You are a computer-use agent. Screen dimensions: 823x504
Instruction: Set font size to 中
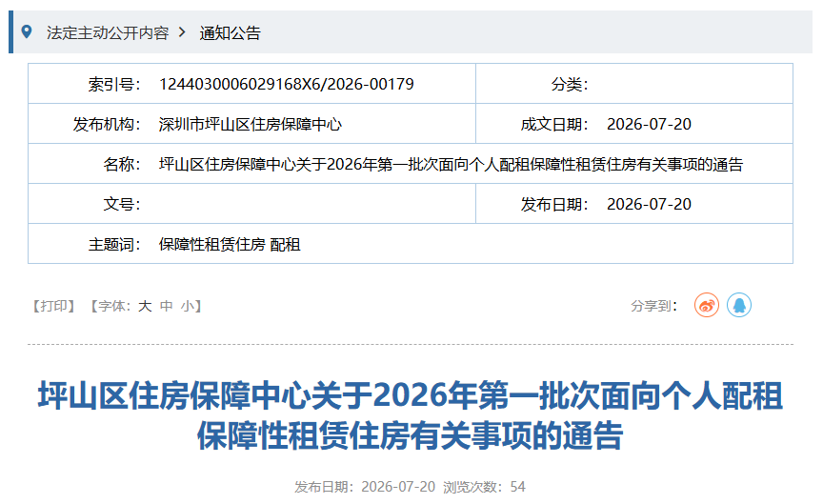click(x=167, y=306)
